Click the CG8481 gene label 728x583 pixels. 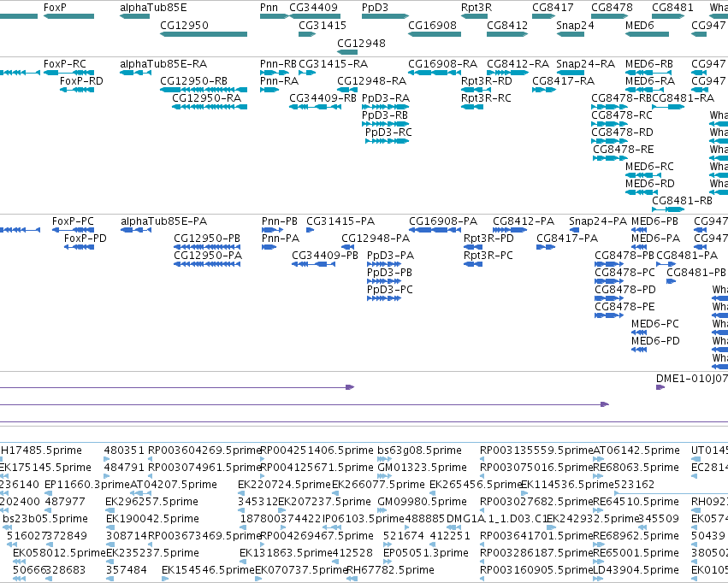pyautogui.click(x=672, y=8)
